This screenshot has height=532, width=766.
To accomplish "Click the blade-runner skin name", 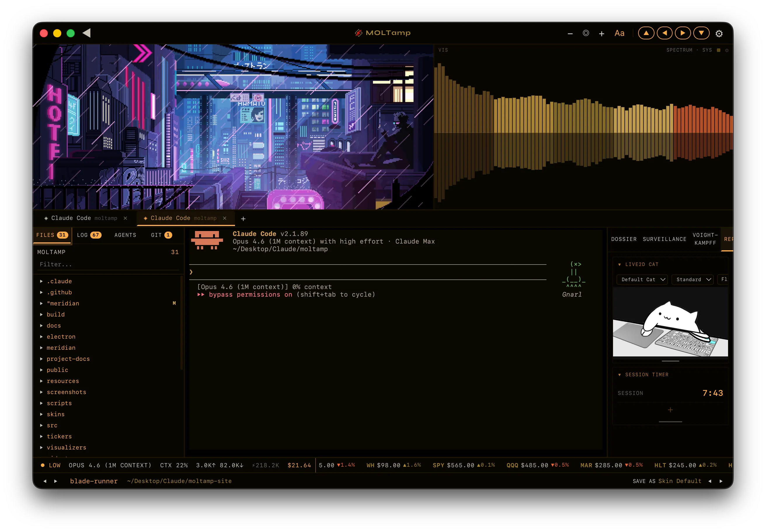I will coord(94,481).
